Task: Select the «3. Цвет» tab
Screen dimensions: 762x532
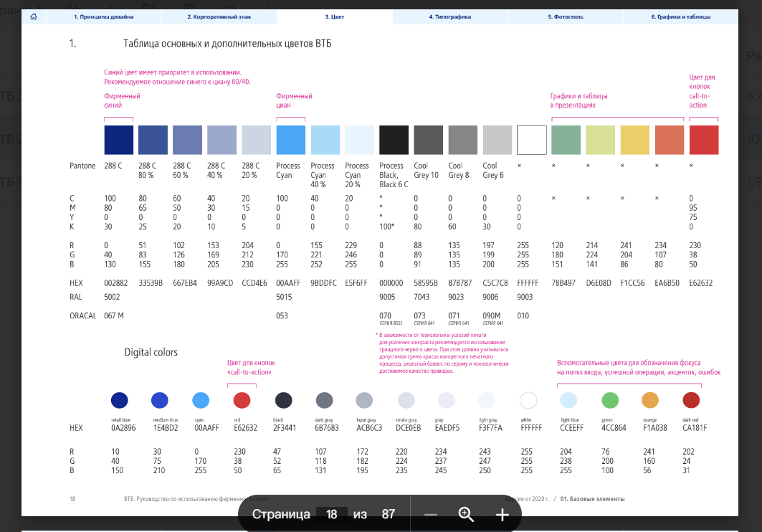Action: click(x=334, y=16)
